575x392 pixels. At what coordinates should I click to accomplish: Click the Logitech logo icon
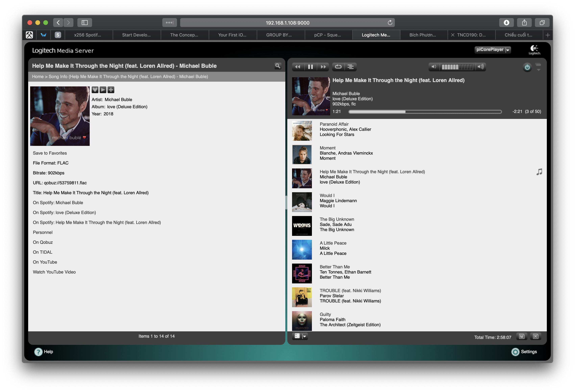tap(534, 50)
